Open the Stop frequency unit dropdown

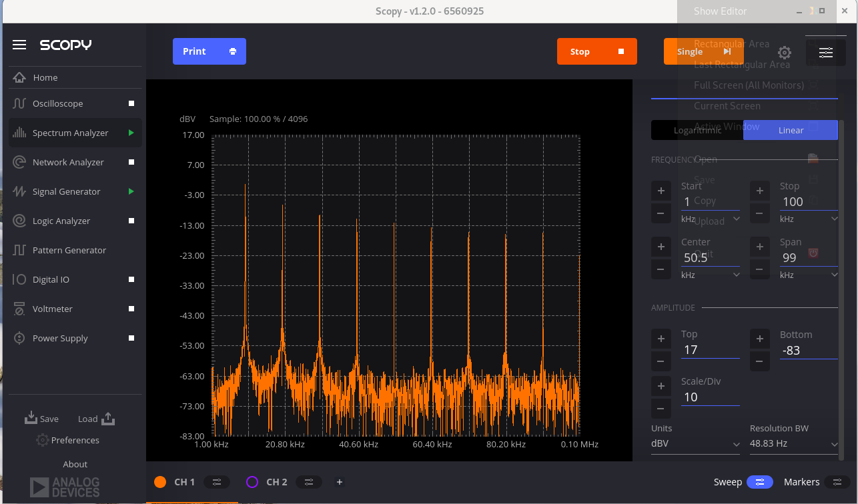[809, 218]
